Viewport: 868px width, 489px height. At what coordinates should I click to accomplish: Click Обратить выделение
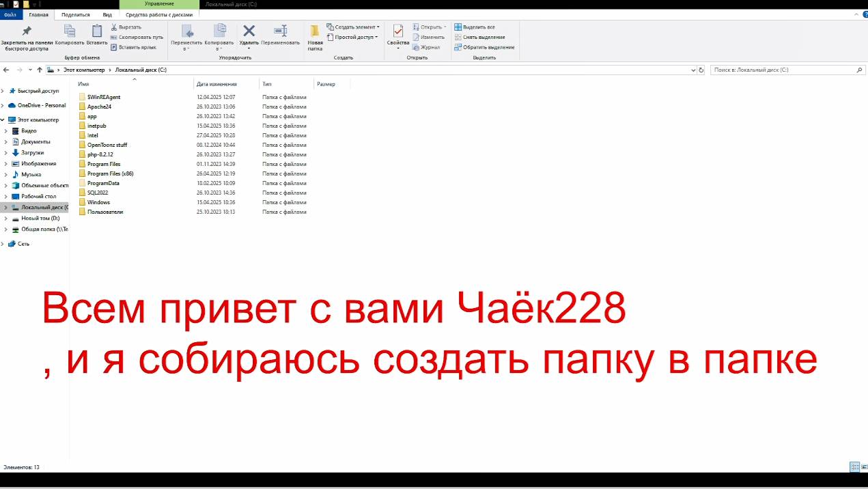[484, 47]
